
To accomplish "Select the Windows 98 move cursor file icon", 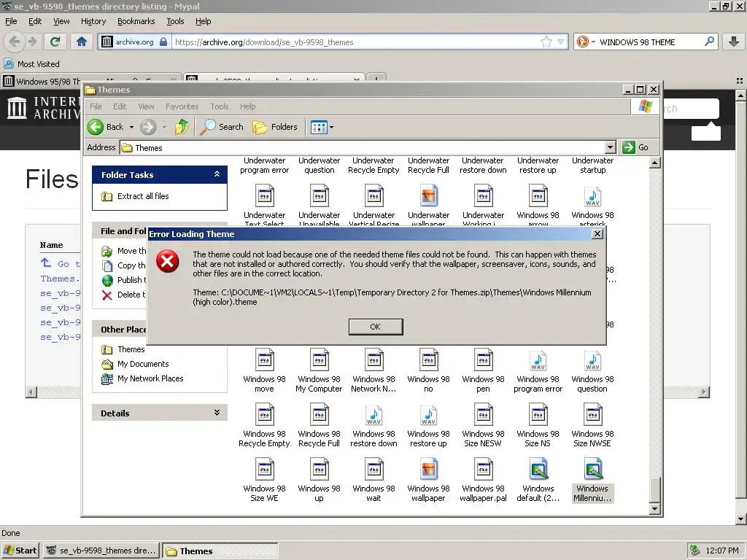I will pyautogui.click(x=264, y=360).
